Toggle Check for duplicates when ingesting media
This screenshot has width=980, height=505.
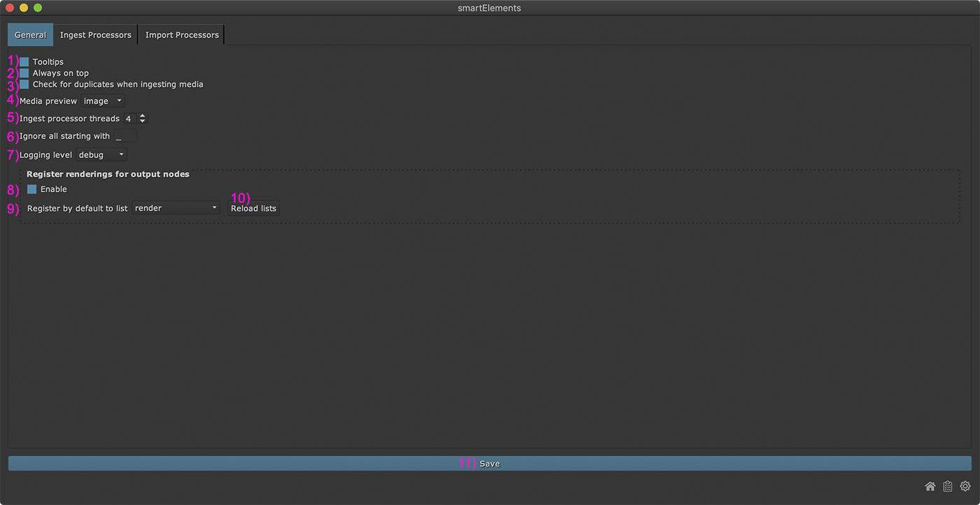24,85
